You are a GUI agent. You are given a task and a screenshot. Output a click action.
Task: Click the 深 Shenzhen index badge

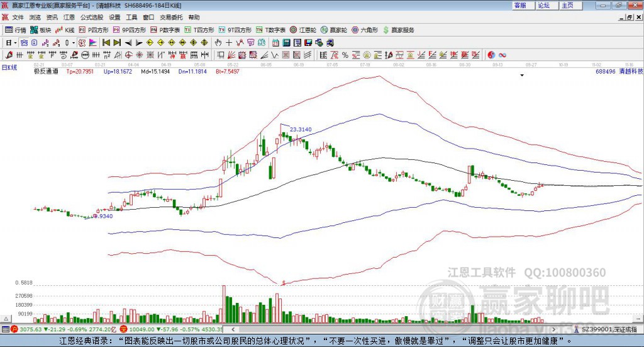click(124, 329)
